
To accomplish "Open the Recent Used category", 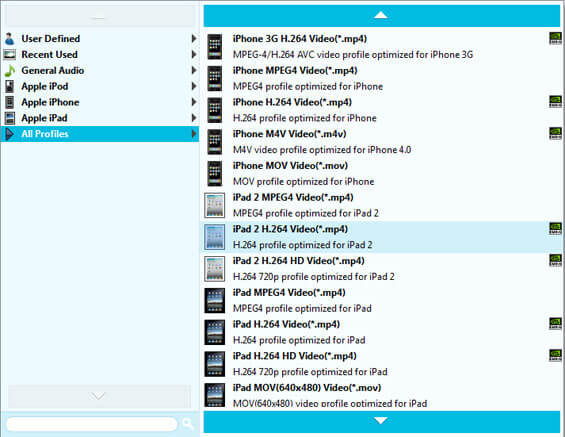I will point(100,54).
